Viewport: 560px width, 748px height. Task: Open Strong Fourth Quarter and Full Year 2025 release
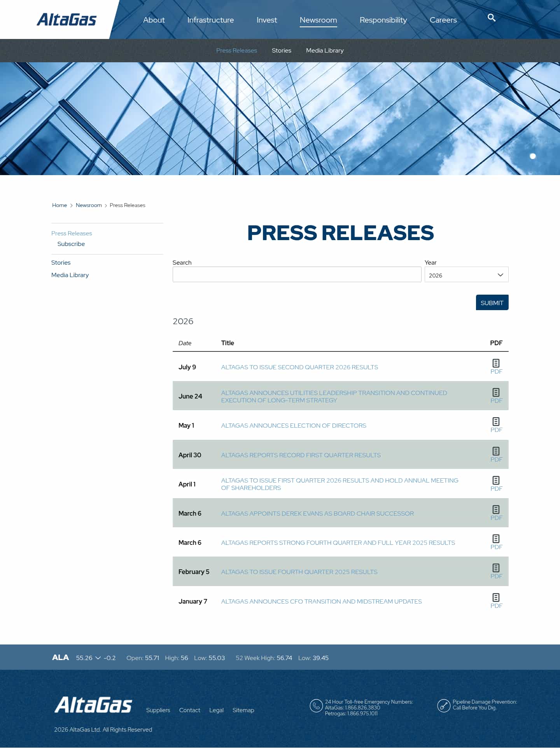point(338,543)
